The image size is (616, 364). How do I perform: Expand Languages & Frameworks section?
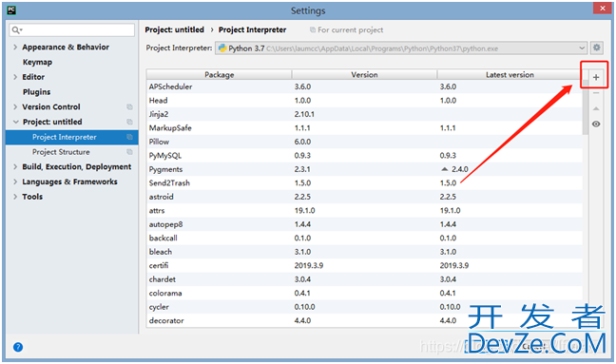coord(15,182)
